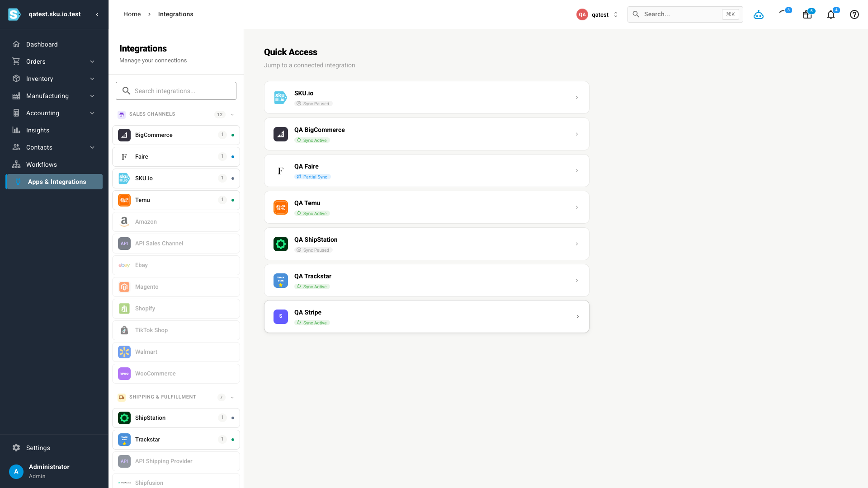Viewport: 868px width, 488px height.
Task: Open Insights in the sidebar
Action: tap(54, 130)
